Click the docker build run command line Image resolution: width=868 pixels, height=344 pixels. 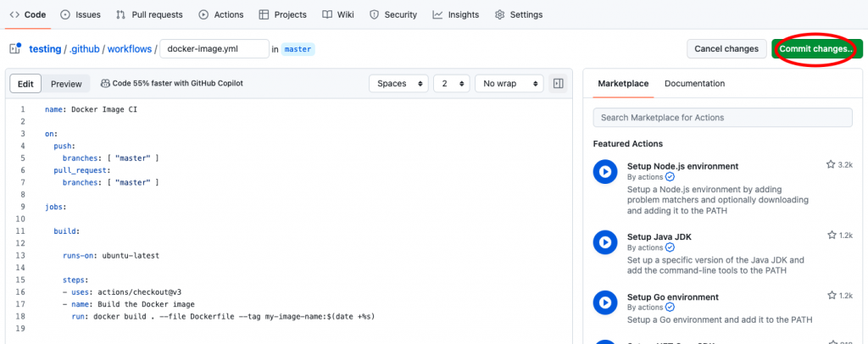223,316
